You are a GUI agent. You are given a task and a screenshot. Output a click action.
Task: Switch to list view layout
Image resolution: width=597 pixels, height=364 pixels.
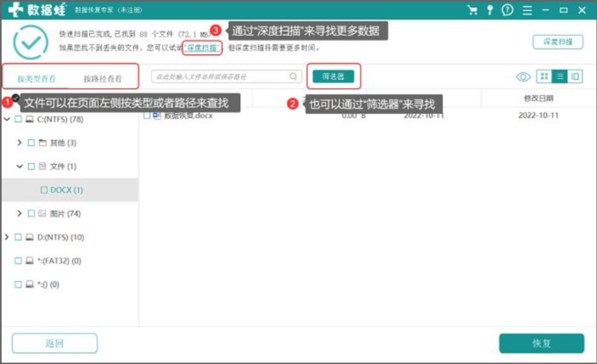pos(560,77)
